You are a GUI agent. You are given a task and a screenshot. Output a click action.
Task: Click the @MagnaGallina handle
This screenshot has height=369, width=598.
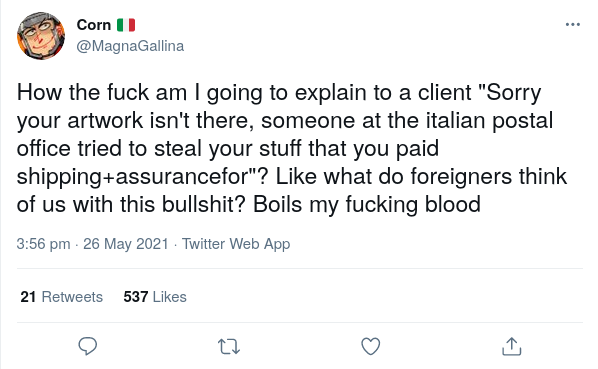click(130, 46)
